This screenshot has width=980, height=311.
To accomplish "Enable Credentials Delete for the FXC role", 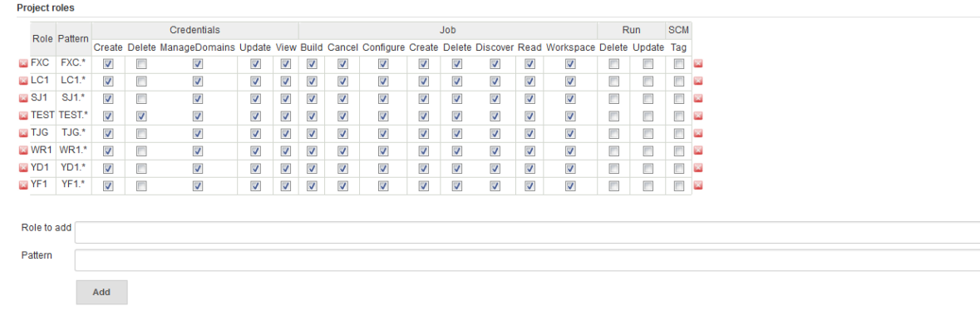I will coord(142,64).
